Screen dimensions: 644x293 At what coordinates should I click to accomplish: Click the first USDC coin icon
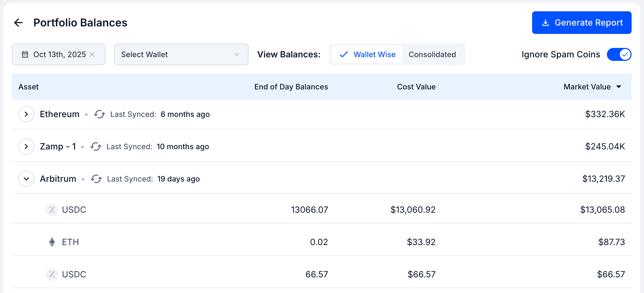point(52,210)
